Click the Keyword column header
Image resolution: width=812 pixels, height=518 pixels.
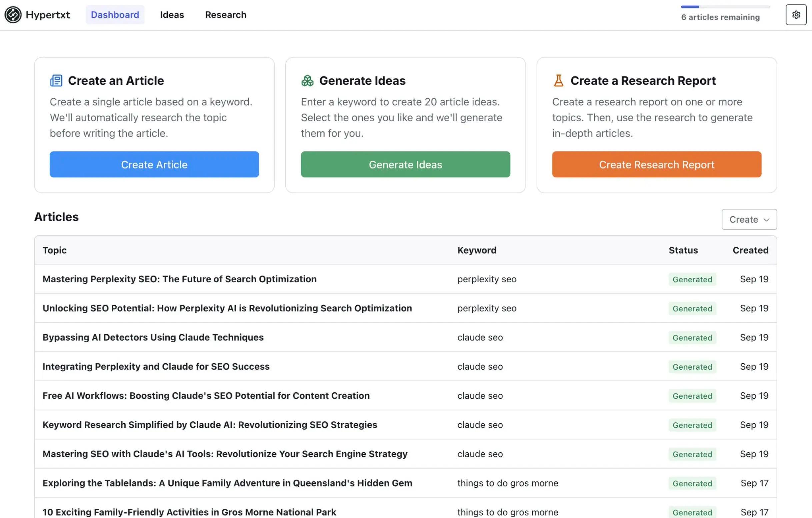(477, 250)
